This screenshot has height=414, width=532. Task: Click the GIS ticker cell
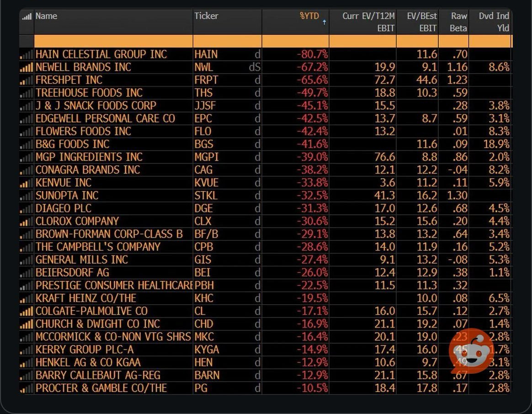tap(202, 260)
